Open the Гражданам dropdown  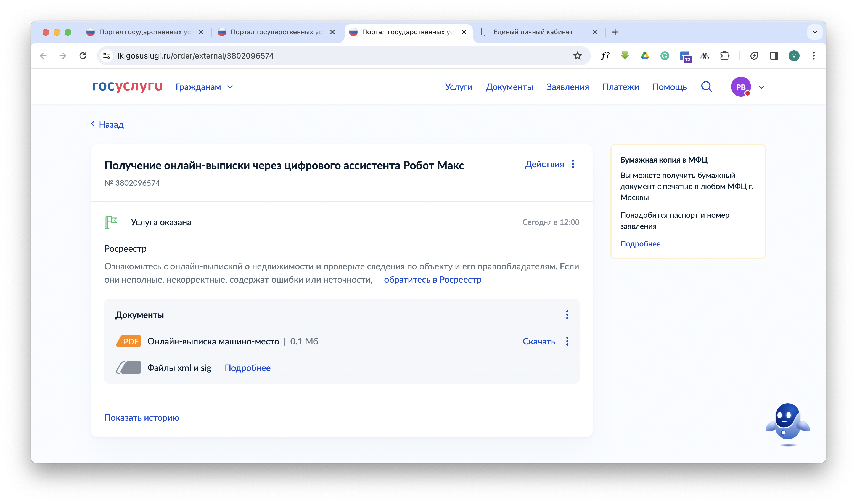click(x=204, y=87)
